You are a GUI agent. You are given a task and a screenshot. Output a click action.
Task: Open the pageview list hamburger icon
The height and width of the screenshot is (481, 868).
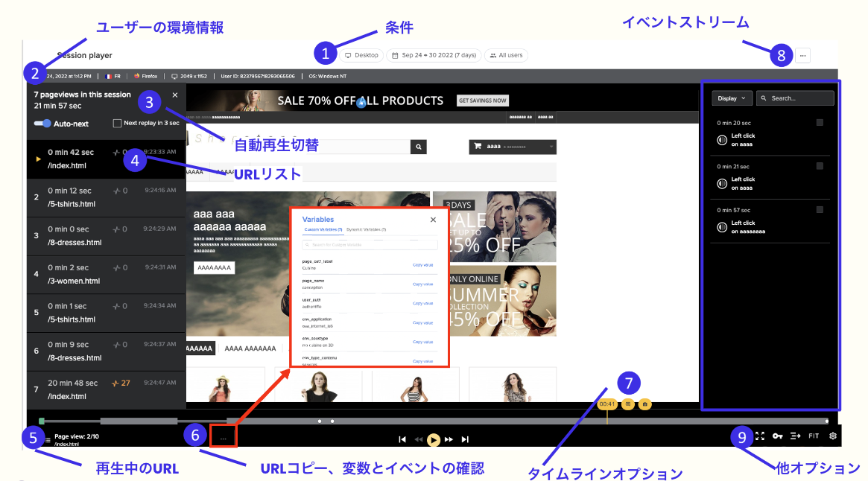[48, 439]
